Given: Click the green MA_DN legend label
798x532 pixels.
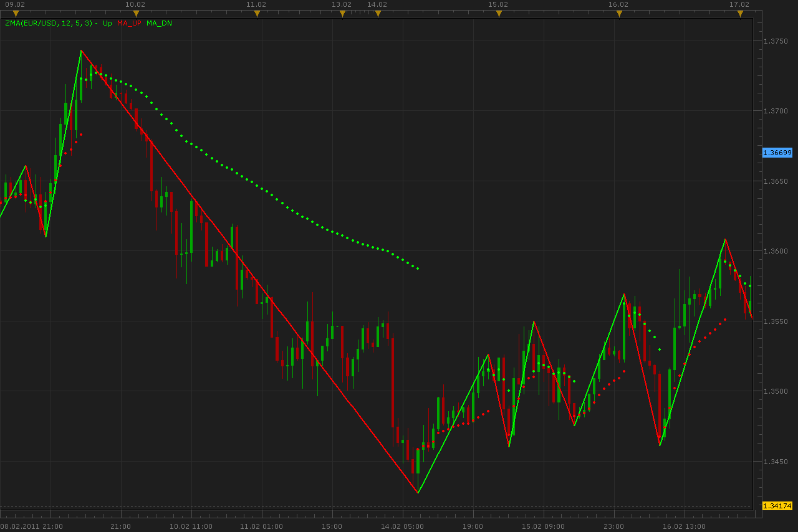Looking at the screenshot, I should coord(160,23).
